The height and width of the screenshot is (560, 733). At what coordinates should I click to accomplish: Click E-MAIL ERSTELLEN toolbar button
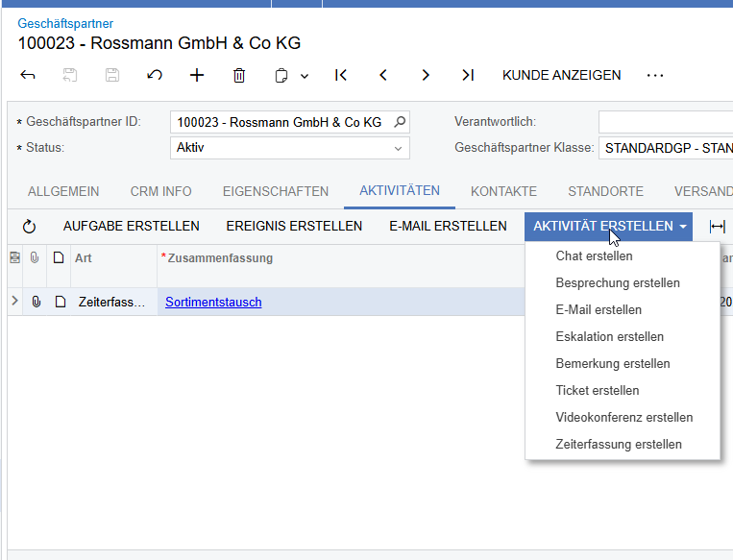point(448,227)
